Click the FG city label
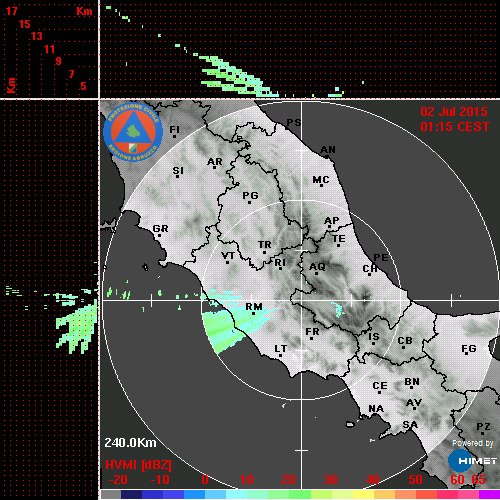The image size is (500, 500). (x=469, y=349)
